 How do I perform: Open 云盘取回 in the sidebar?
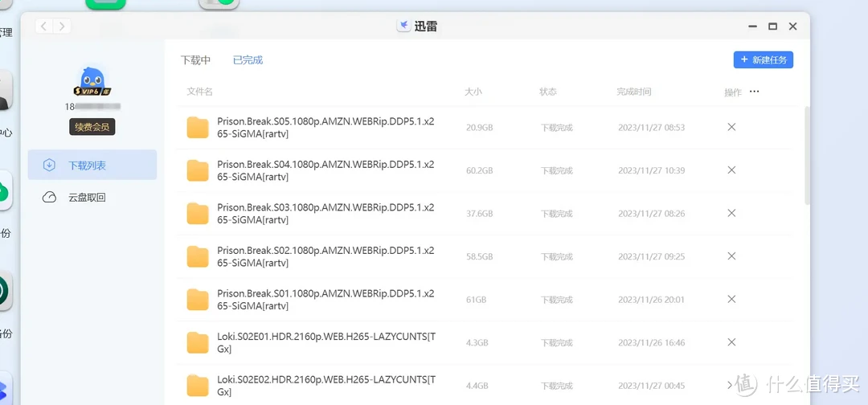tap(92, 197)
